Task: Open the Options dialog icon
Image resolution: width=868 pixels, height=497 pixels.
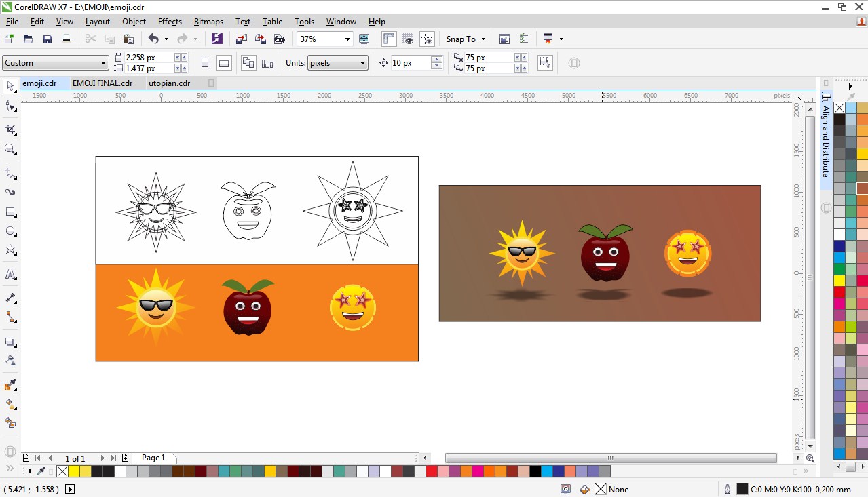Action: (x=524, y=39)
